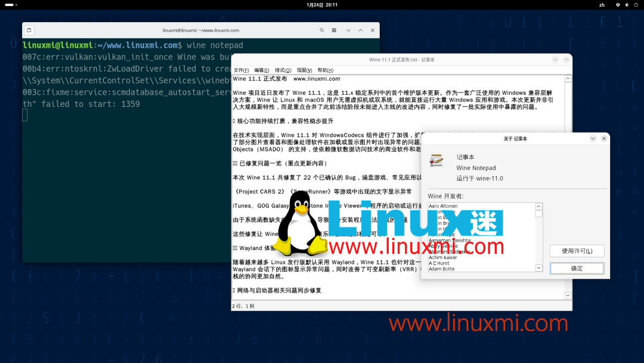
Task: Click the new tab icon in terminal window
Action: tap(29, 30)
